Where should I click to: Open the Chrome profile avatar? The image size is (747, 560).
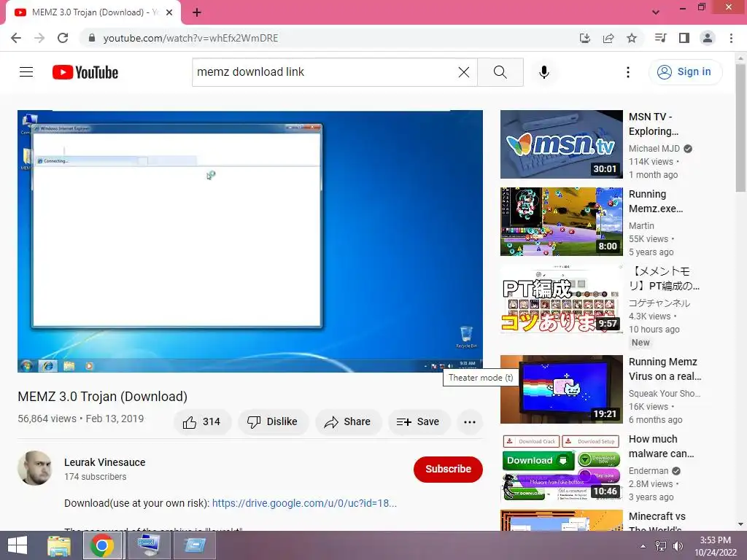click(708, 38)
